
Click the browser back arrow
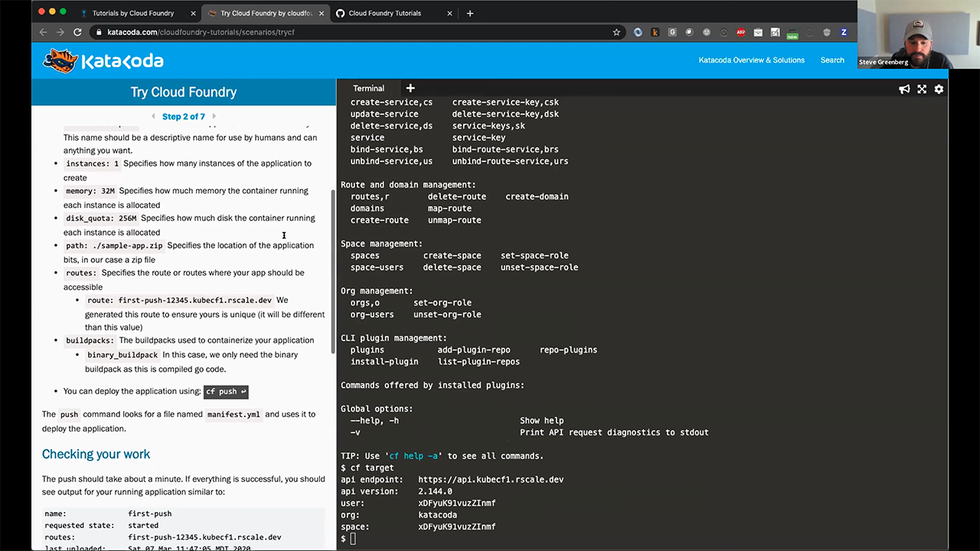point(43,32)
